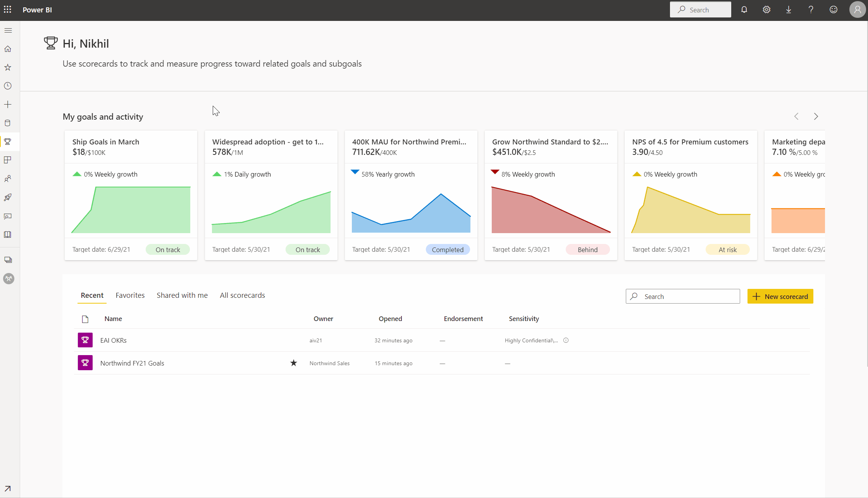
Task: Sort by Name column header
Action: pyautogui.click(x=113, y=319)
